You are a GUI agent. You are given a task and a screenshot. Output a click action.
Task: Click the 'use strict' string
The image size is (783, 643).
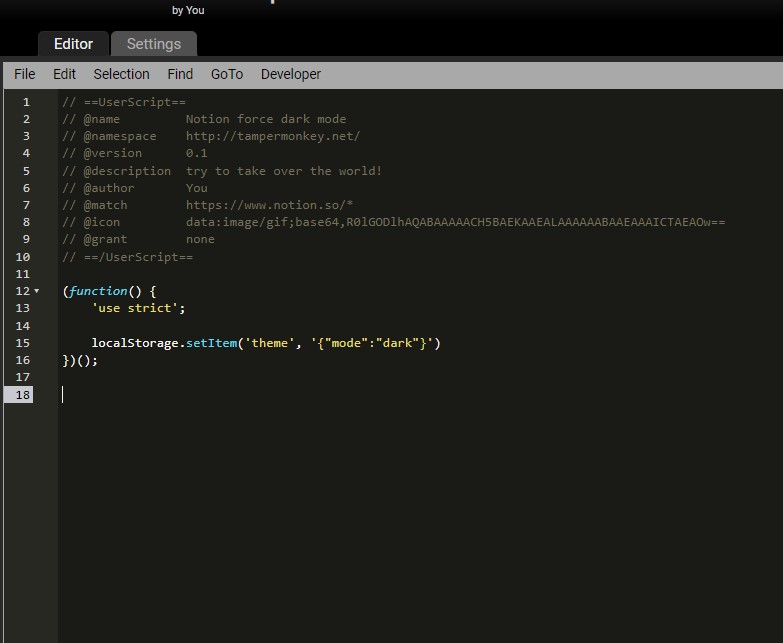click(135, 308)
